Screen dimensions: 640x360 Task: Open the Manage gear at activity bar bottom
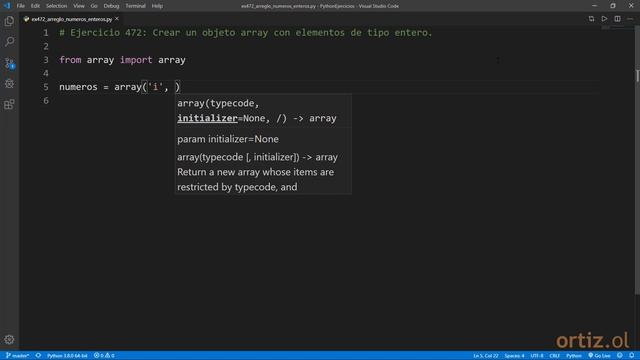(9, 339)
